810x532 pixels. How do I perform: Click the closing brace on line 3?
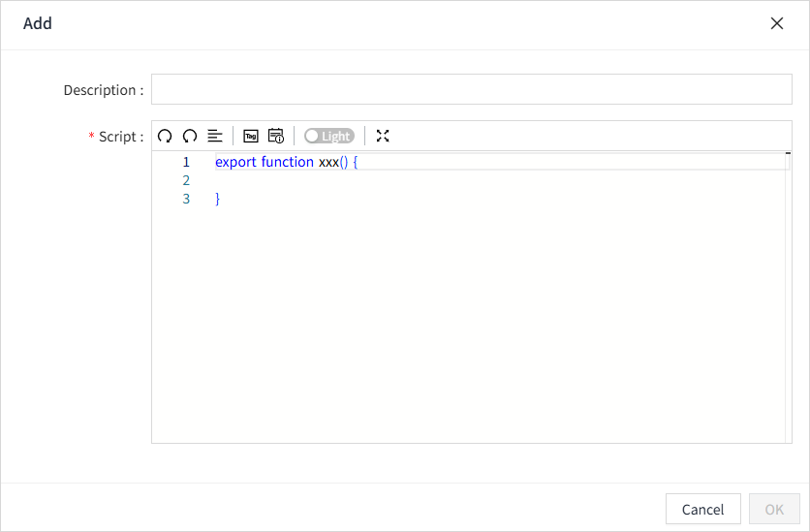[x=218, y=199]
